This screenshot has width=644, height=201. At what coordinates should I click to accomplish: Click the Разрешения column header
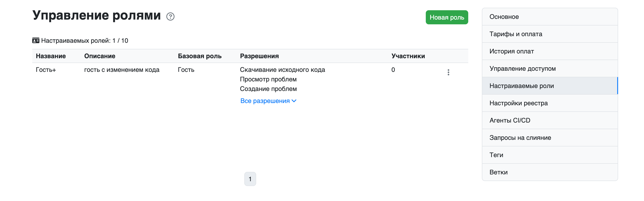(259, 56)
